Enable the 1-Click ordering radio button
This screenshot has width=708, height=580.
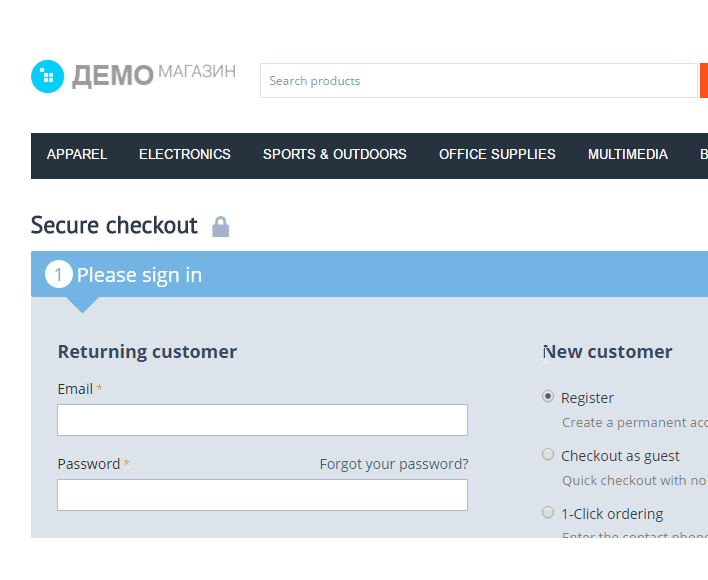click(548, 512)
